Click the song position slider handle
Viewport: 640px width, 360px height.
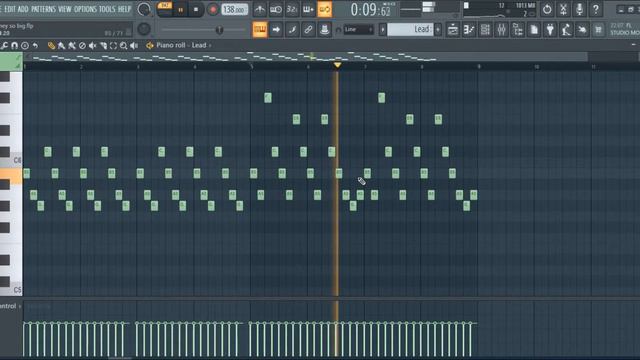(x=219, y=29)
